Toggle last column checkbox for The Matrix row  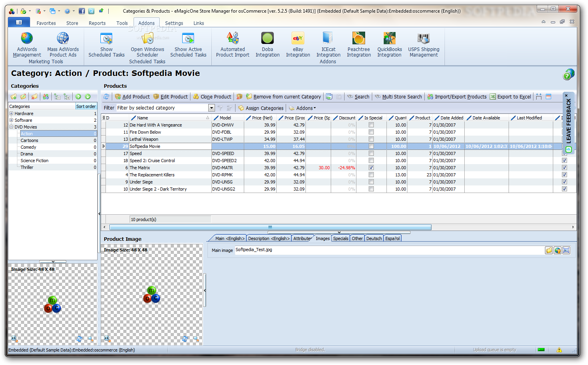(x=564, y=168)
